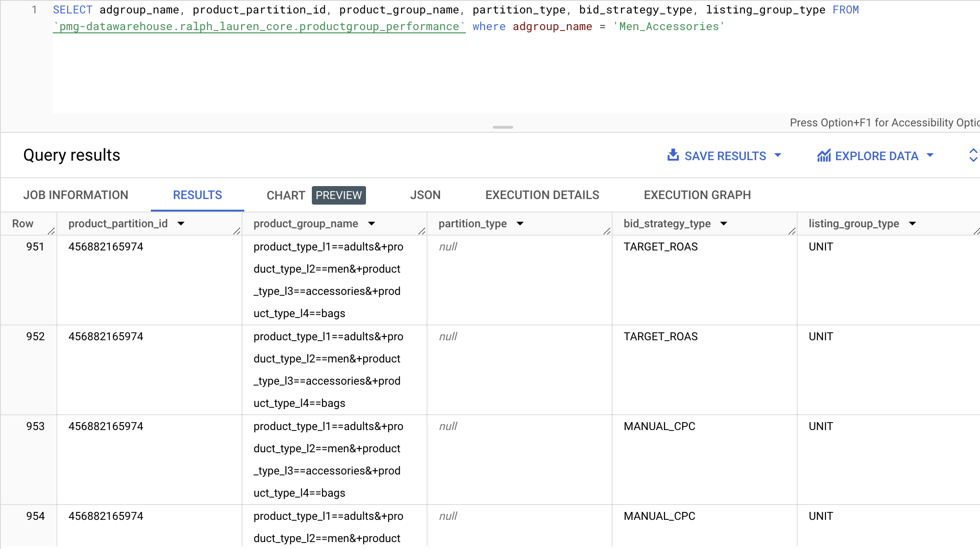Click product_partition_id column resize handle
The height and width of the screenshot is (549, 980).
click(236, 231)
